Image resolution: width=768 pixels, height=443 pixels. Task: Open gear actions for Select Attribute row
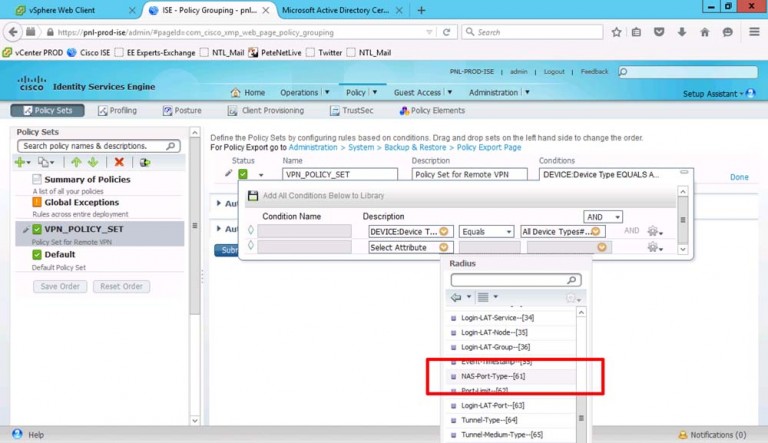click(652, 247)
